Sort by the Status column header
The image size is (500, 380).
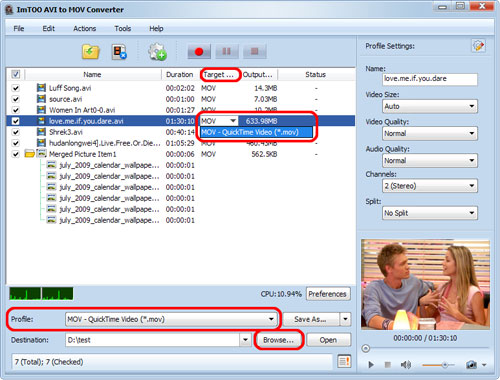[316, 74]
